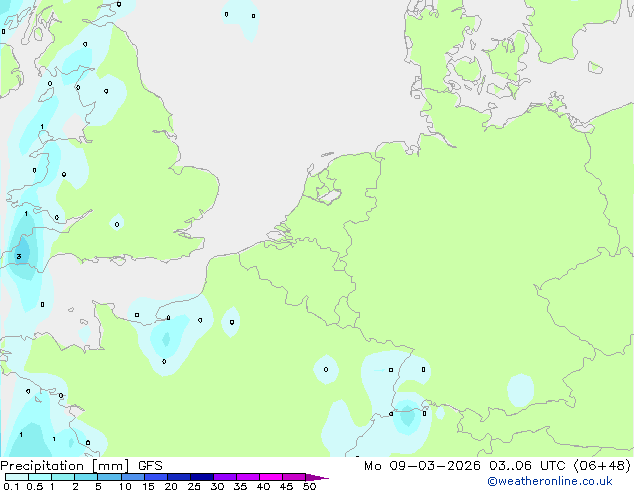
Task: Click the 0.1–0.5 mm legend swatch
Action: (x=17, y=477)
